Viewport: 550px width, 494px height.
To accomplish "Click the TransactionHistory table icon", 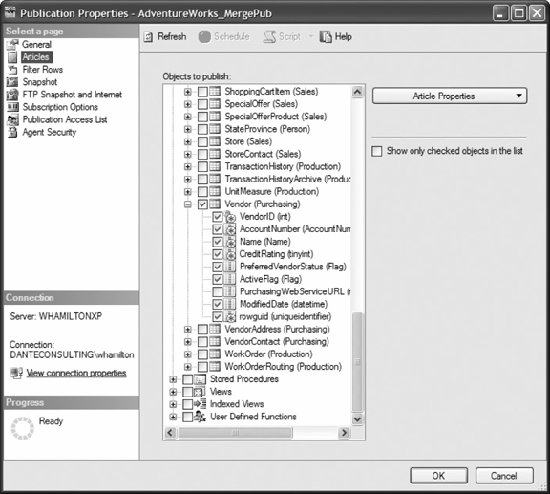I will [215, 167].
